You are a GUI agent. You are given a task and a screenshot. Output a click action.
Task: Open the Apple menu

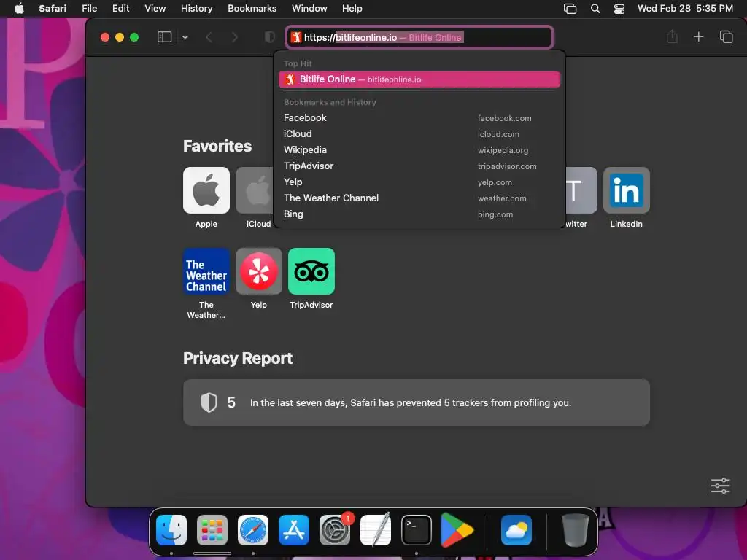tap(19, 9)
